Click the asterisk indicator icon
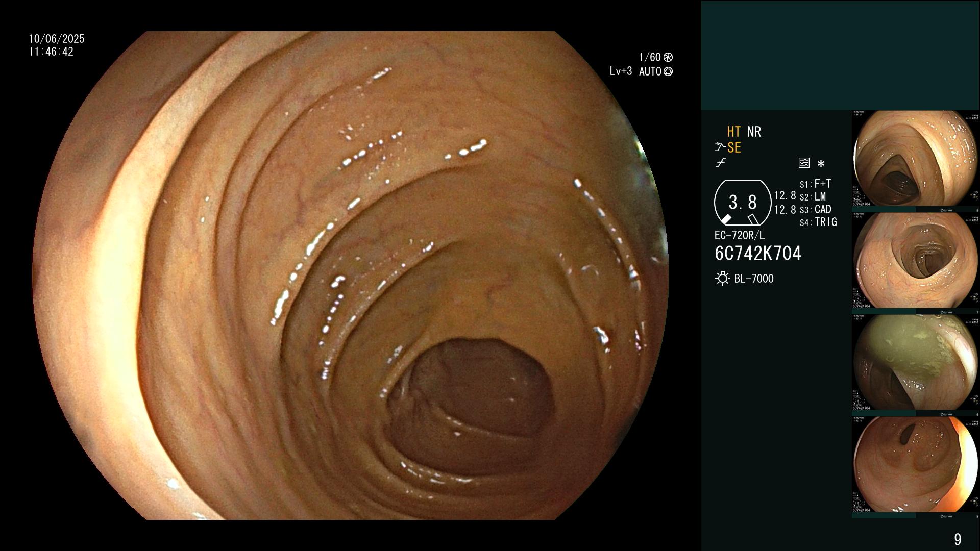 (x=821, y=163)
